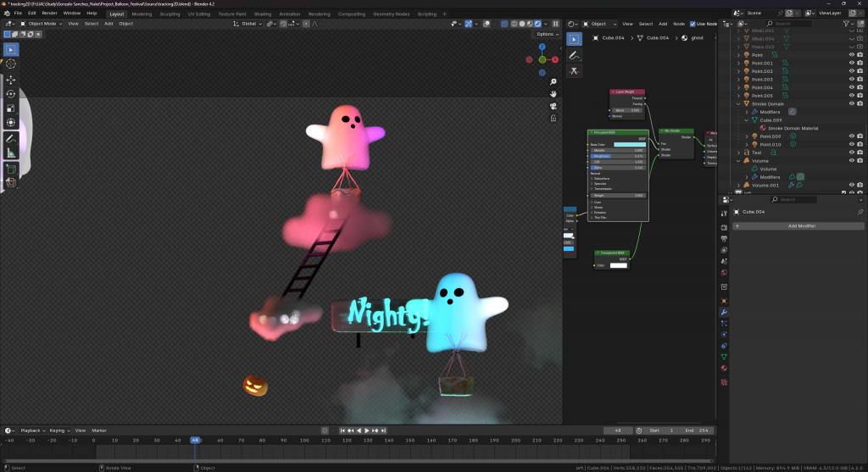Jump to the end frame

(383, 430)
